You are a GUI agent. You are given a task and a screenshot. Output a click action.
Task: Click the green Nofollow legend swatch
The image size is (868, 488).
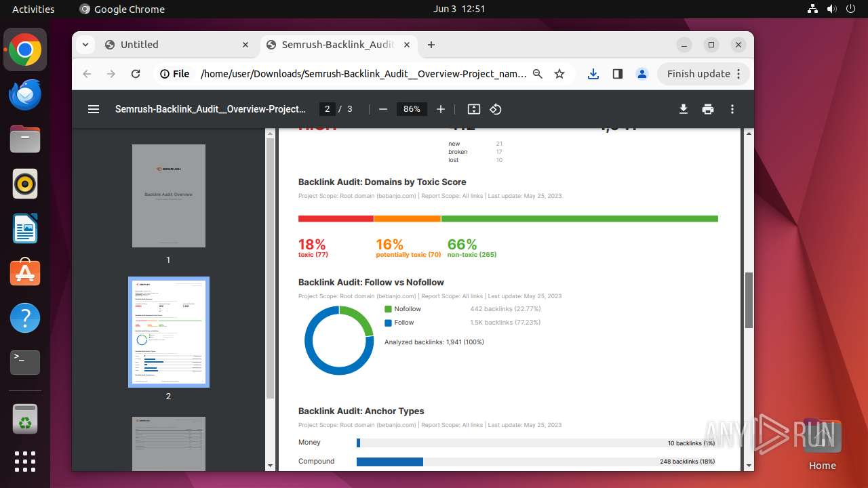(x=388, y=309)
